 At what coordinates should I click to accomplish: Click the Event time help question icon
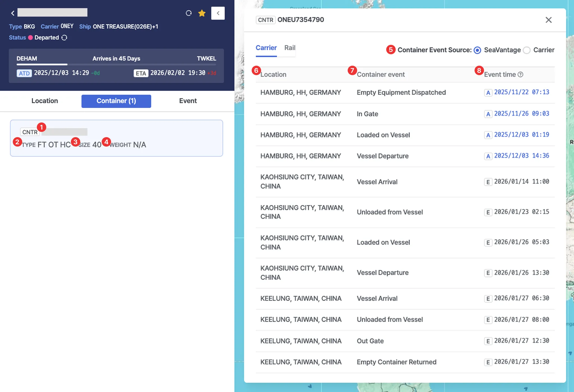point(520,75)
